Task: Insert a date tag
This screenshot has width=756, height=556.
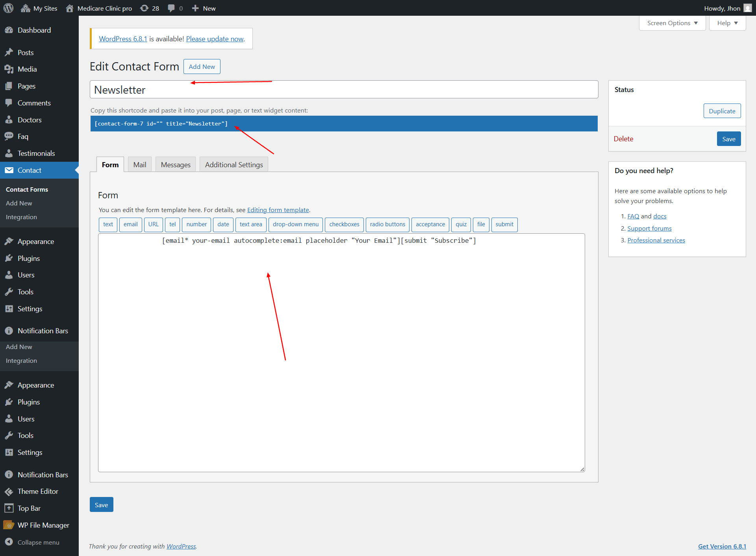Action: pos(223,225)
